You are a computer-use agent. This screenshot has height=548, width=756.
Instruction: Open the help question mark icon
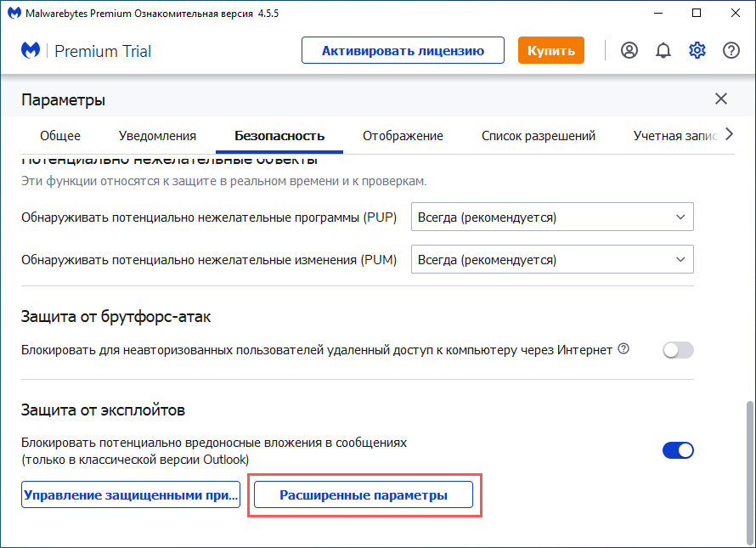(x=731, y=50)
